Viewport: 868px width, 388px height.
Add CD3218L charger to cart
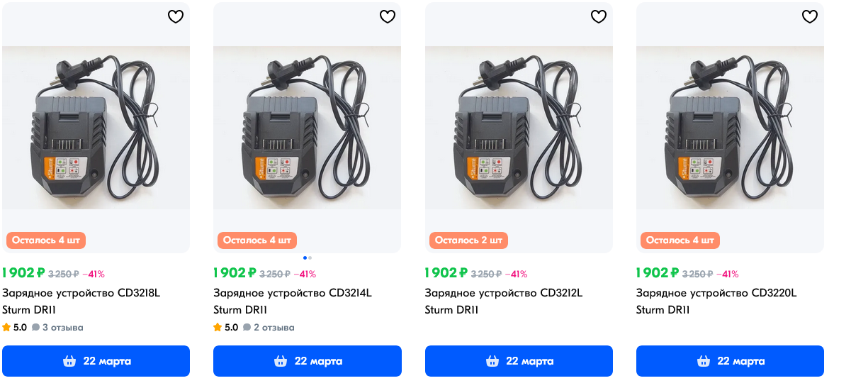[x=96, y=361]
